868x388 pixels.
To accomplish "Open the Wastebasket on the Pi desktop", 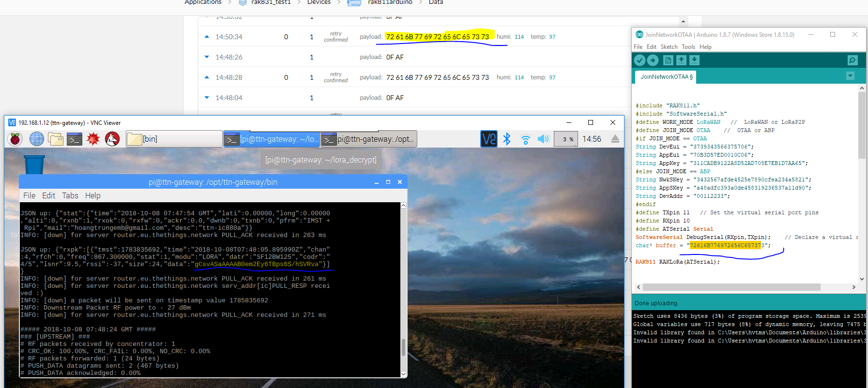I will (34, 164).
